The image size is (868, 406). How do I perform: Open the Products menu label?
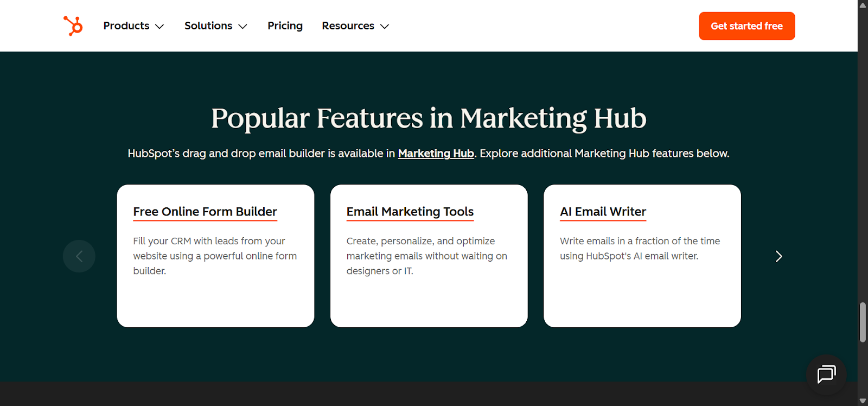pos(126,26)
